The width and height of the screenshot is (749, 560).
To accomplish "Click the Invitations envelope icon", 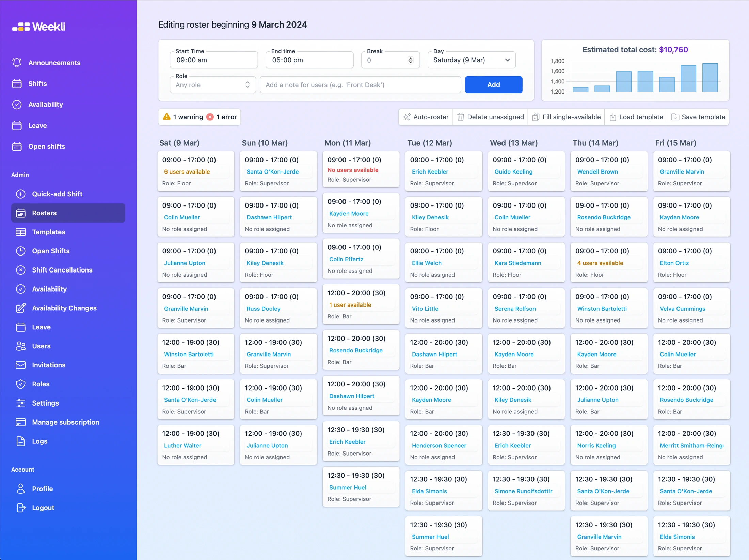I will click(x=20, y=365).
